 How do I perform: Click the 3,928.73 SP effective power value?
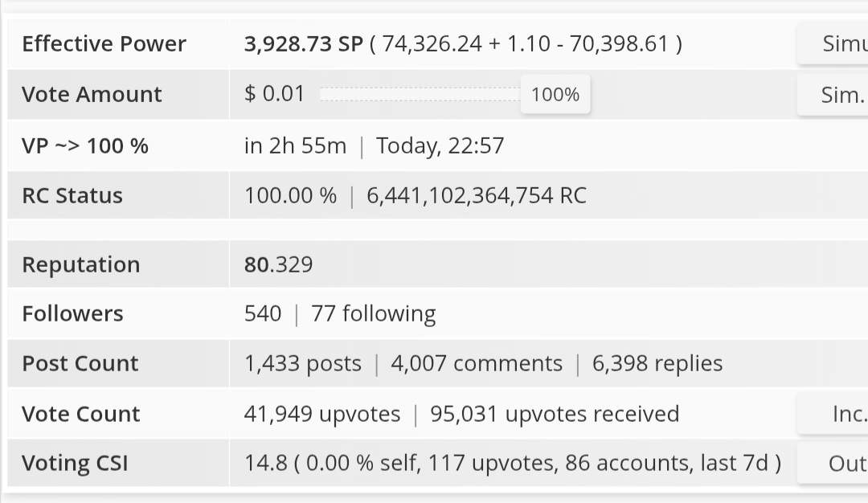(x=303, y=43)
